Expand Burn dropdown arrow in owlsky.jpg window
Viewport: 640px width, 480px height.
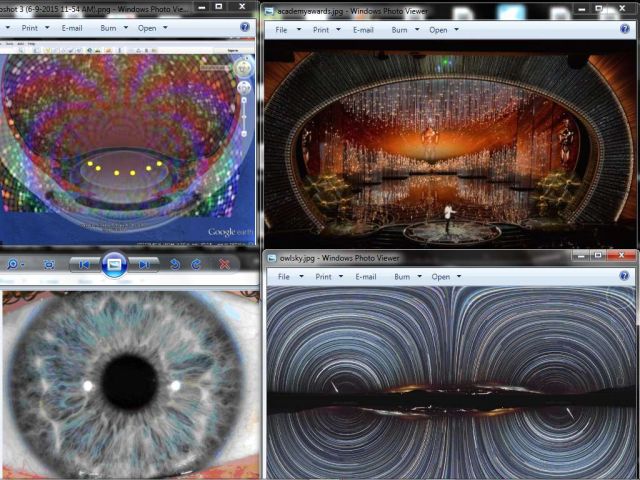pyautogui.click(x=419, y=277)
